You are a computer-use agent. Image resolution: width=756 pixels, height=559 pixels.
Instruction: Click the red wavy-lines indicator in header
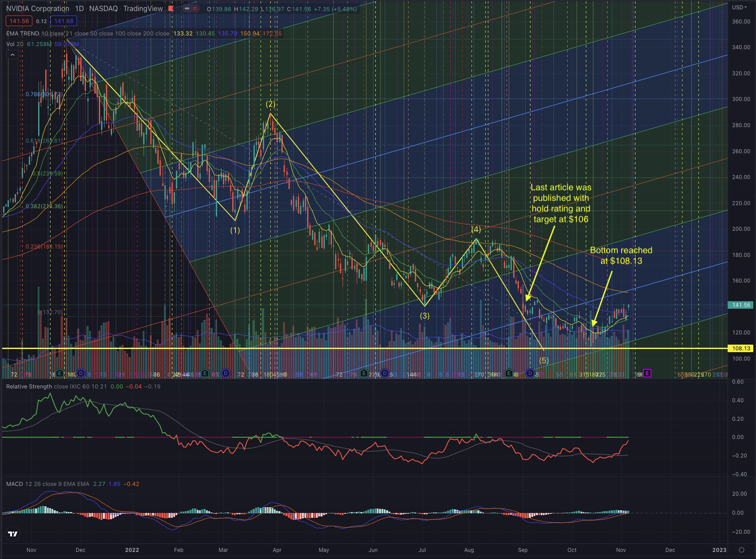click(195, 9)
